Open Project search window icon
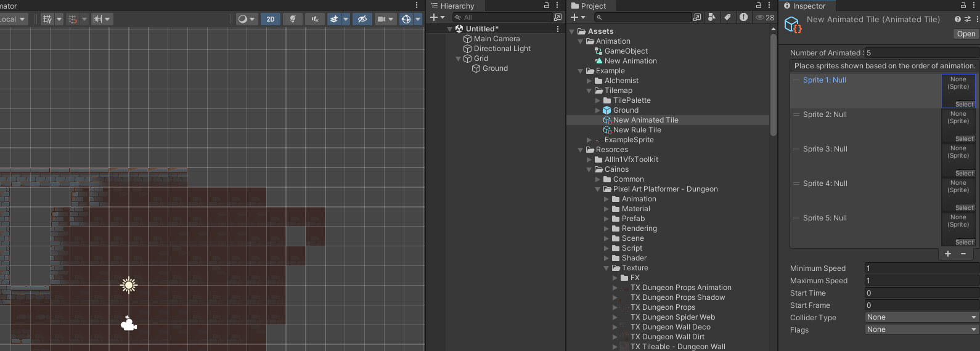980x351 pixels. point(697,17)
